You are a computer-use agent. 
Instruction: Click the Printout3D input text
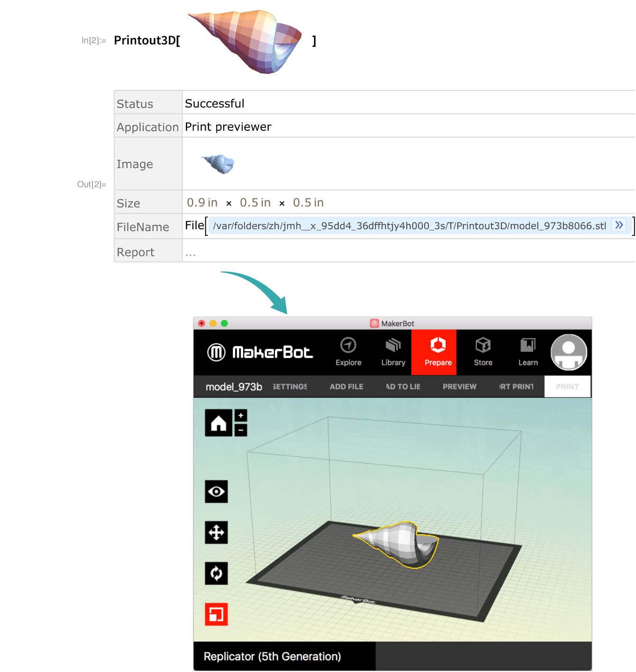tap(147, 40)
